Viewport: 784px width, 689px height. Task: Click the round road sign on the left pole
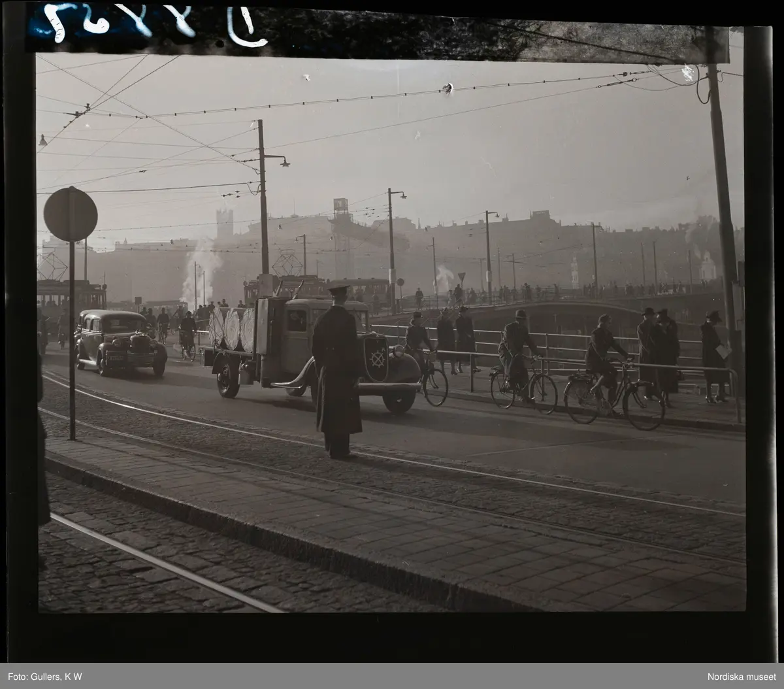pyautogui.click(x=71, y=214)
